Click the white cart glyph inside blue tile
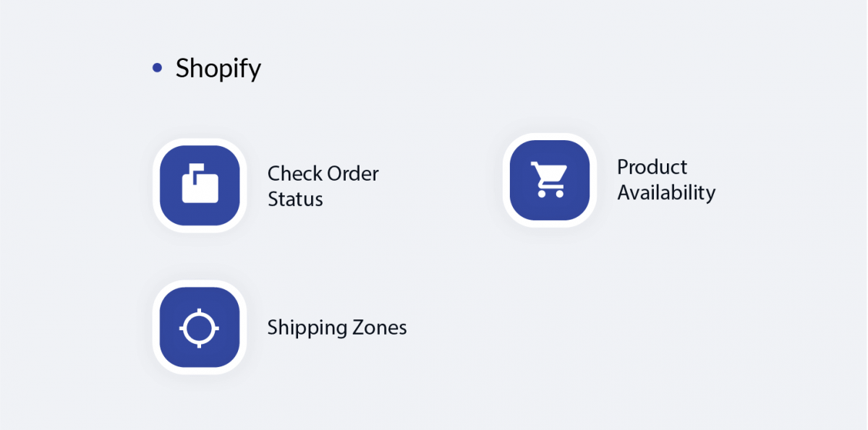The width and height of the screenshot is (868, 430). [x=548, y=179]
